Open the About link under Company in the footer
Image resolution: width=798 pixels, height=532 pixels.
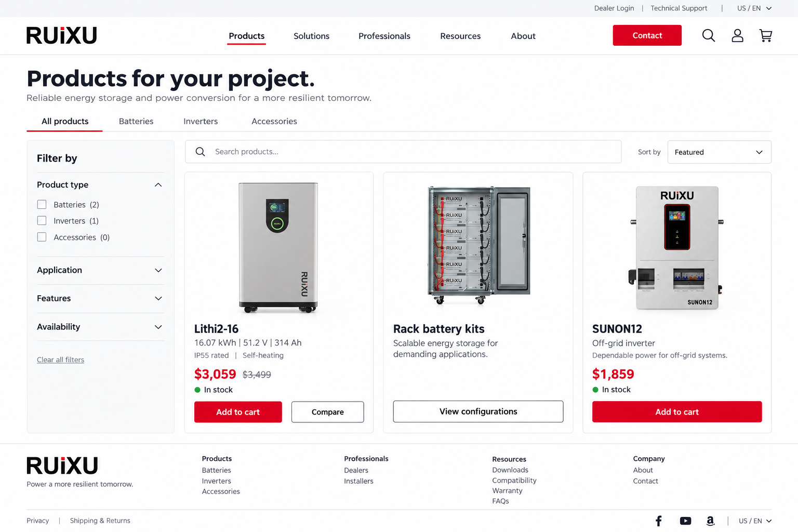point(643,470)
